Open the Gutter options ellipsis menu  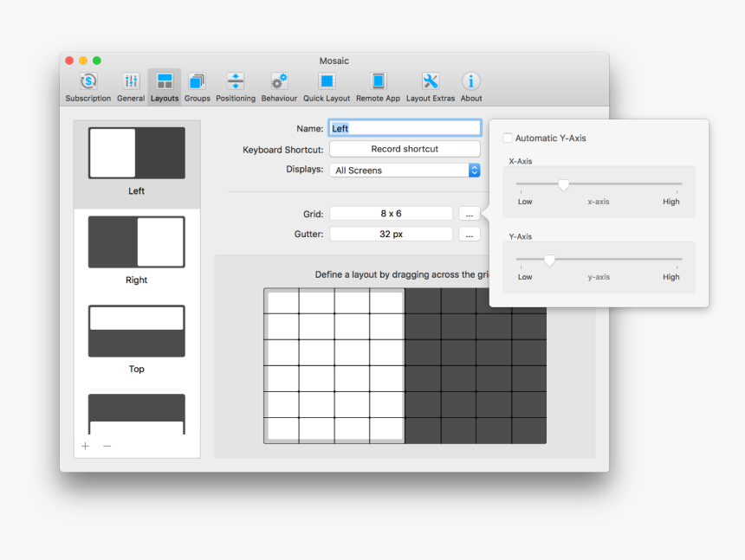tap(469, 234)
